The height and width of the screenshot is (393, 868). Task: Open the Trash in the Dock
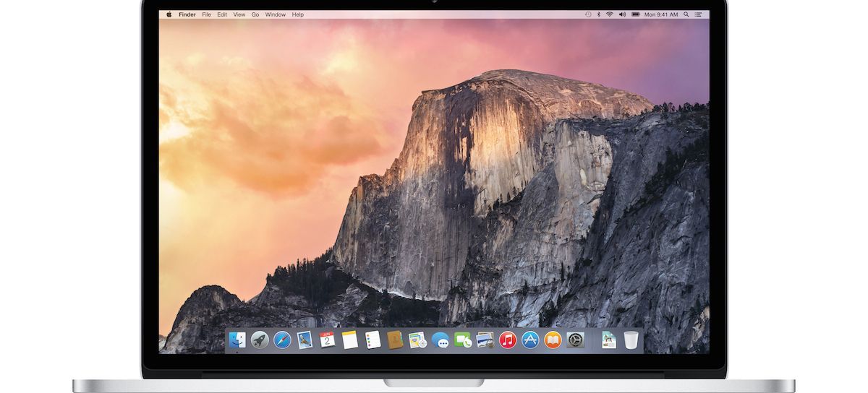631,340
